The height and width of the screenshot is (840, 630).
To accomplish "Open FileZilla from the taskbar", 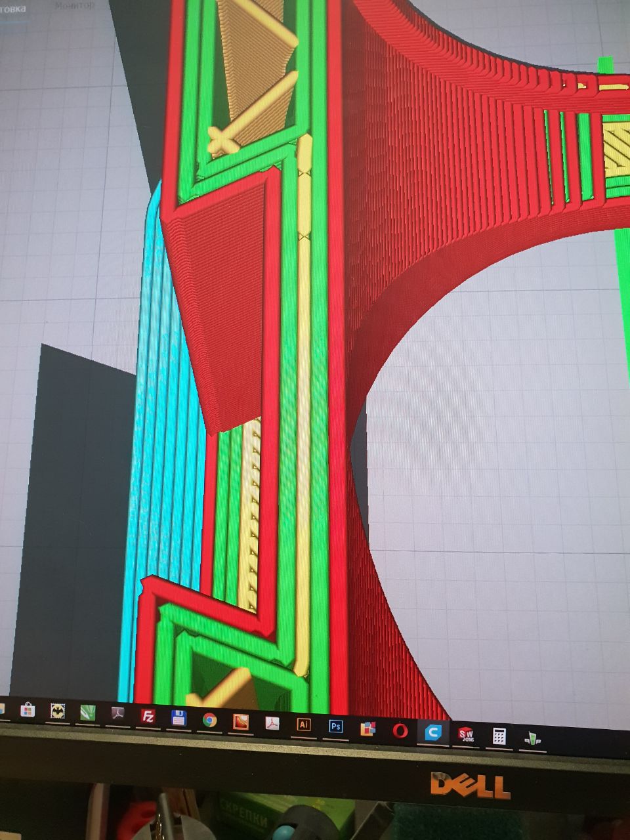I will point(148,716).
